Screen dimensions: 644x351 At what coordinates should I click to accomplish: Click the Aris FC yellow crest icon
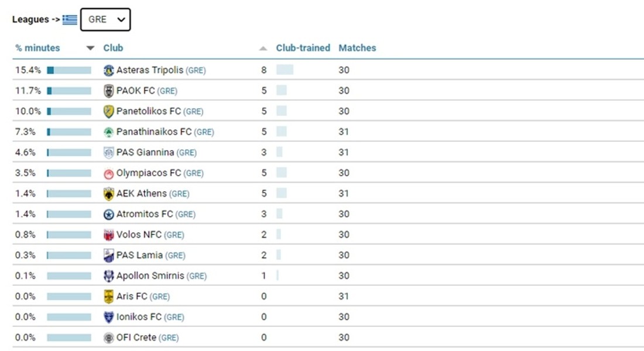[108, 297]
